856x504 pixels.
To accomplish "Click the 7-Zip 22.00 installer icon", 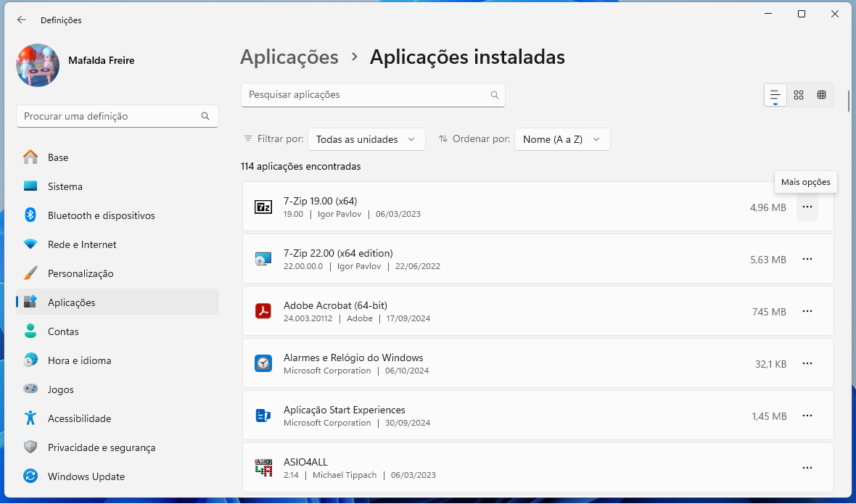I will [x=263, y=259].
